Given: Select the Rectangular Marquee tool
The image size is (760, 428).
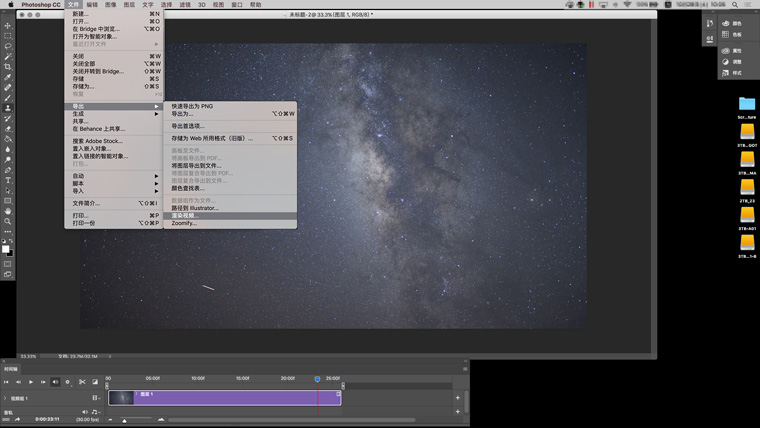Looking at the screenshot, I should 8,36.
